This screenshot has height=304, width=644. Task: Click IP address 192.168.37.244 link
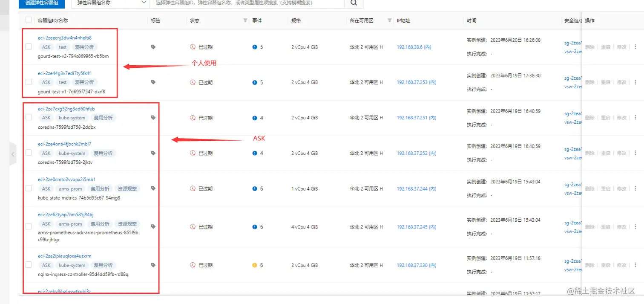click(417, 188)
